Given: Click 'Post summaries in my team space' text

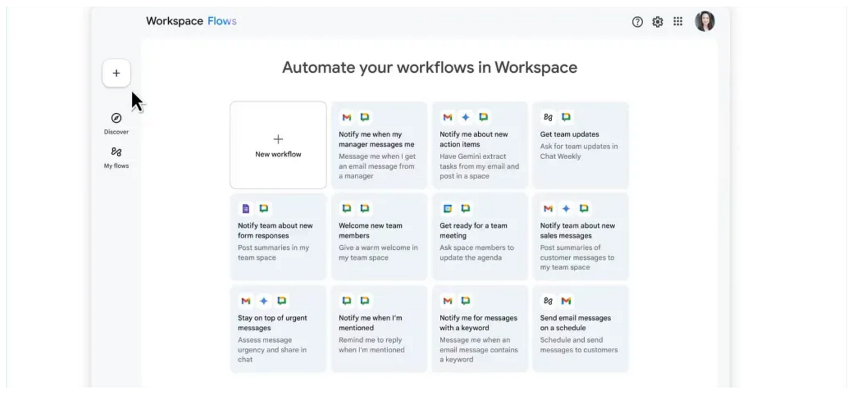Looking at the screenshot, I should 274,253.
